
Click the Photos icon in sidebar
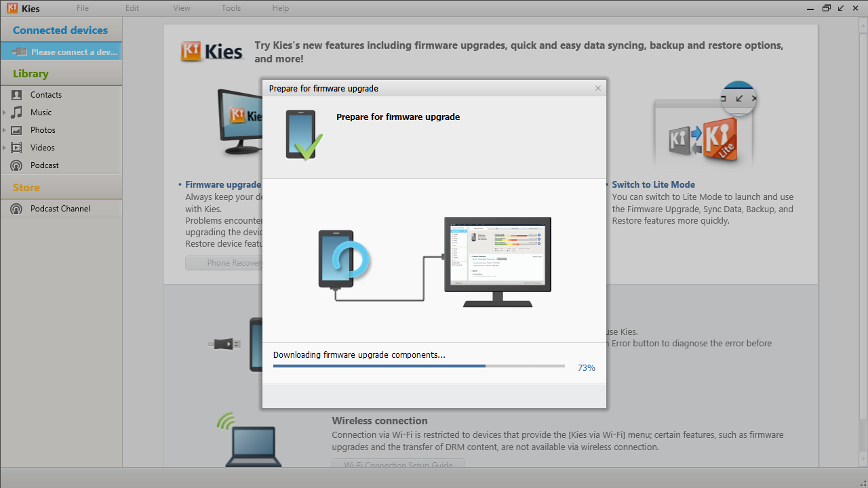16,130
